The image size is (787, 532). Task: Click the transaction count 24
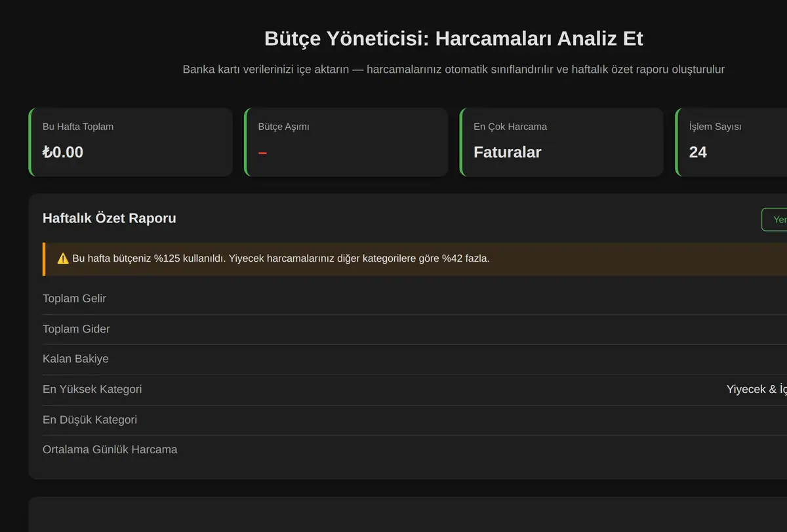coord(698,152)
